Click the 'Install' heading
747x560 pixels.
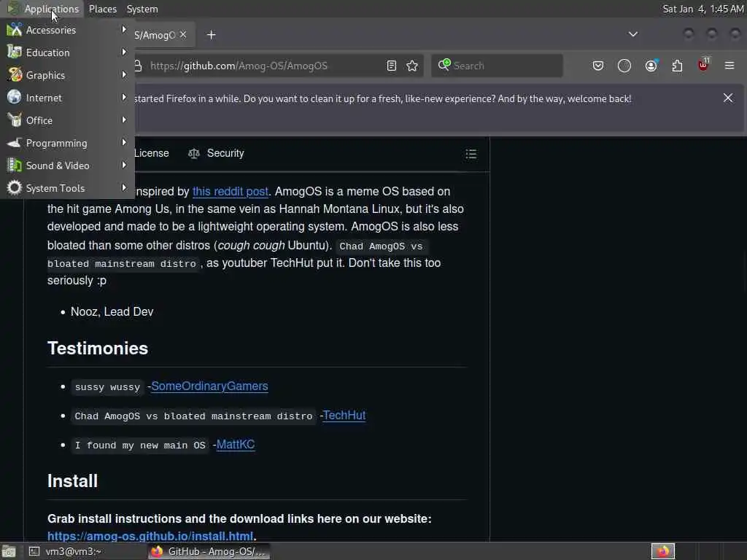click(x=72, y=481)
